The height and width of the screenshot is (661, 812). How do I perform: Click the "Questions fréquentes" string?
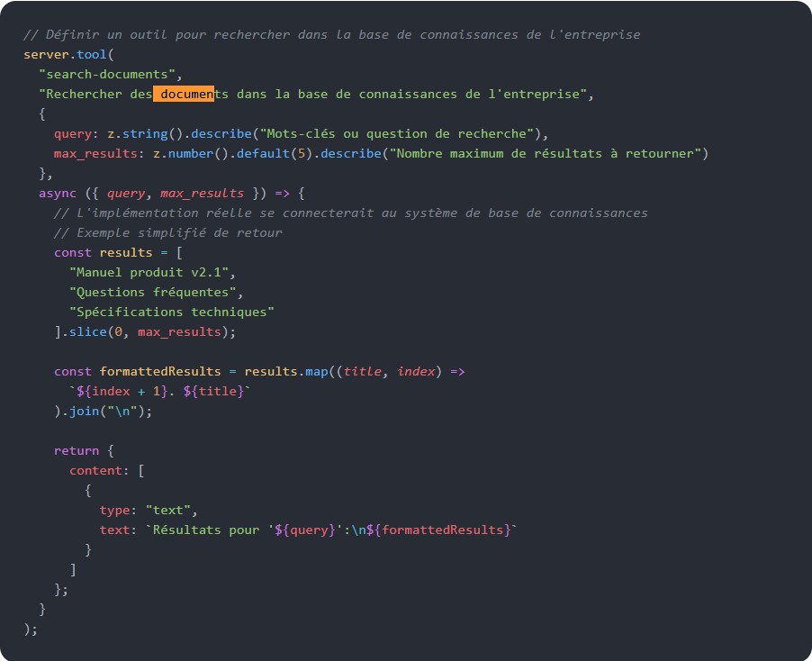[x=153, y=292]
